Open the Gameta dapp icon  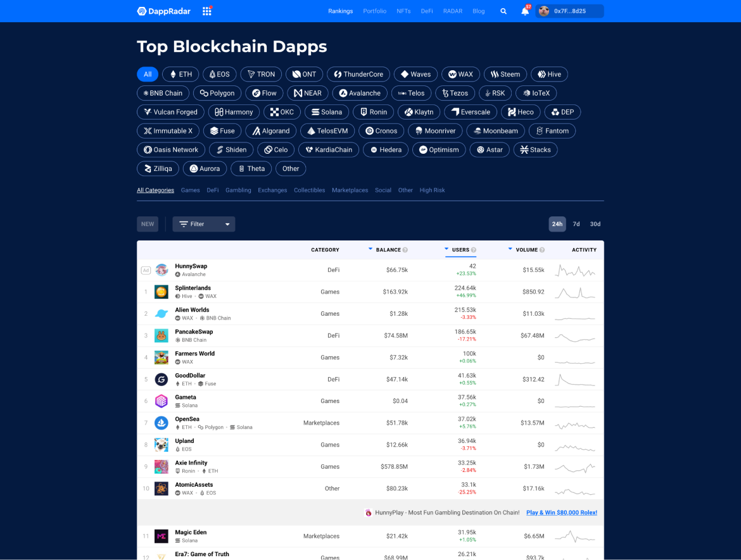tap(161, 401)
